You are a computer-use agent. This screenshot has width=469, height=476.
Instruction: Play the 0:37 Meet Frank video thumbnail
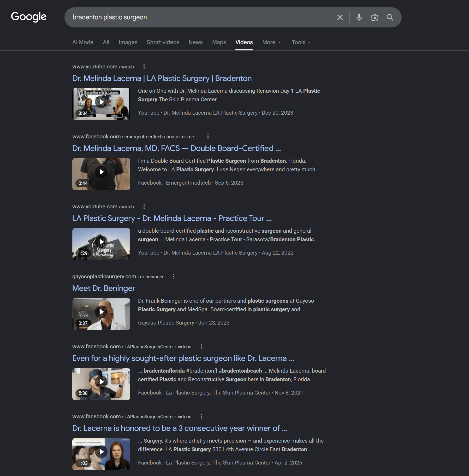(x=101, y=314)
